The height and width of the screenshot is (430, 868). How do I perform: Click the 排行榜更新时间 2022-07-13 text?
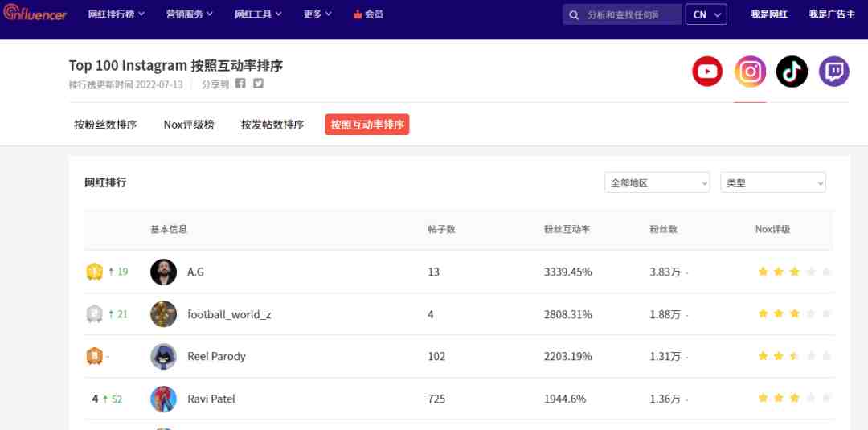[125, 84]
